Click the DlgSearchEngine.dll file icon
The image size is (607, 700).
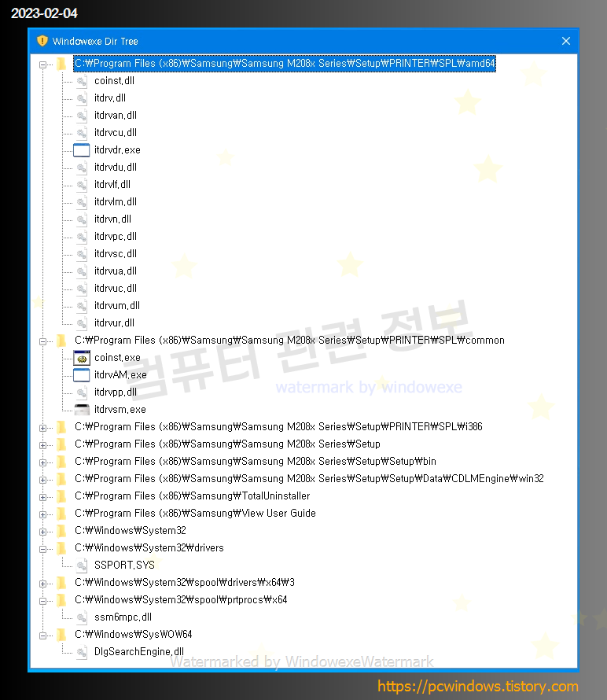(x=81, y=652)
